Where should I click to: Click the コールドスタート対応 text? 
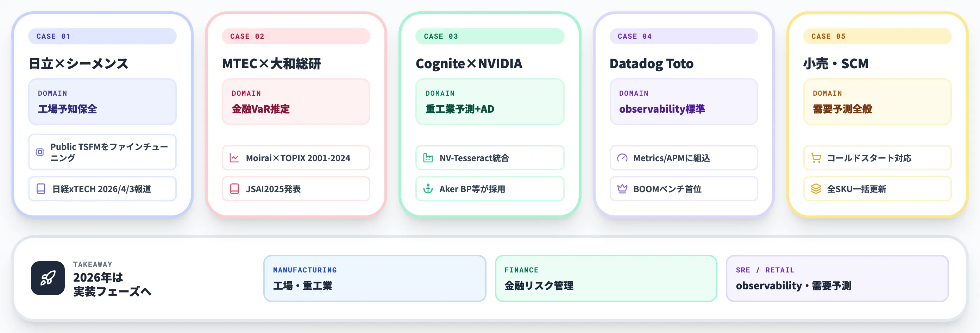869,158
